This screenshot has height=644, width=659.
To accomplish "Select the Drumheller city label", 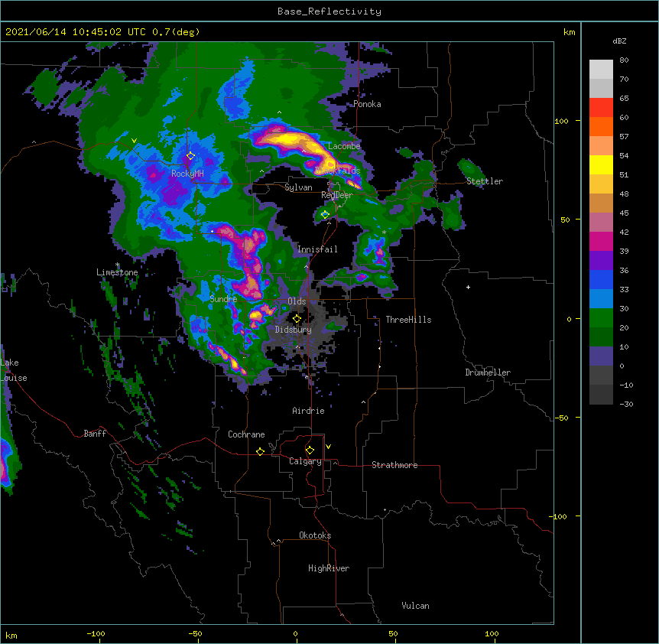I will [x=488, y=372].
